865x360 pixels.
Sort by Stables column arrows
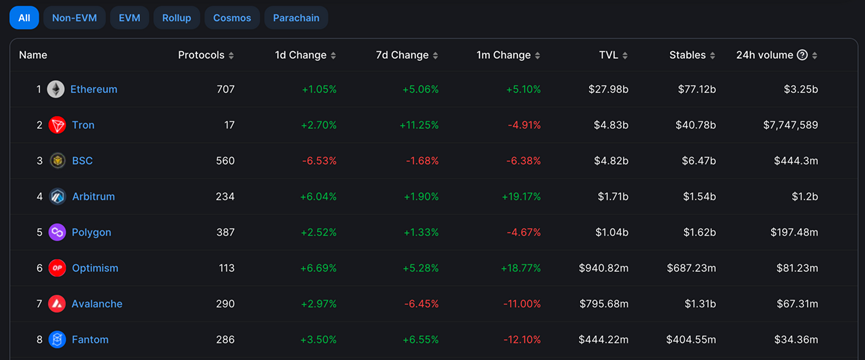[x=713, y=56]
